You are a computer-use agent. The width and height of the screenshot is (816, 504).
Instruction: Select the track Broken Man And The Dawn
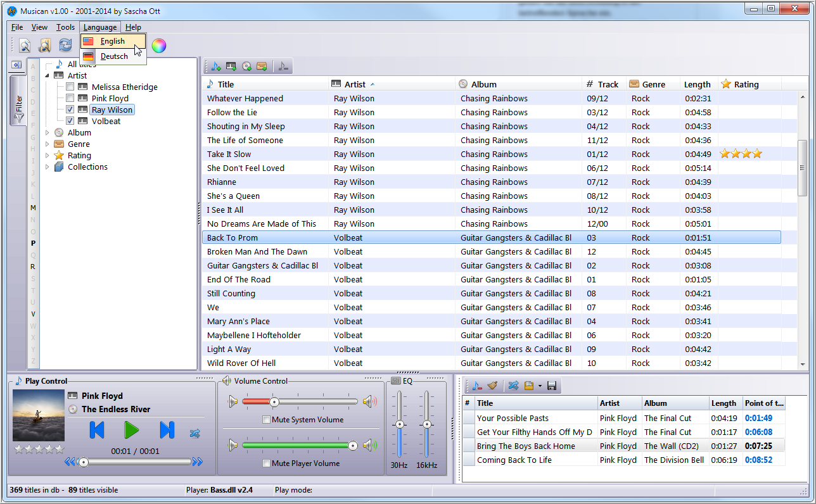491,251
